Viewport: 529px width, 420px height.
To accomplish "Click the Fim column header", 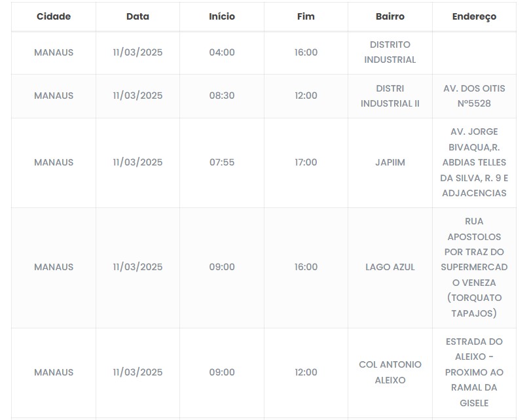I will (x=306, y=16).
